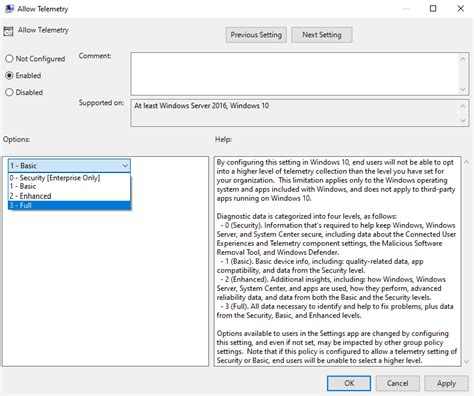Select the Enabled radio button
The height and width of the screenshot is (396, 474).
click(9, 76)
